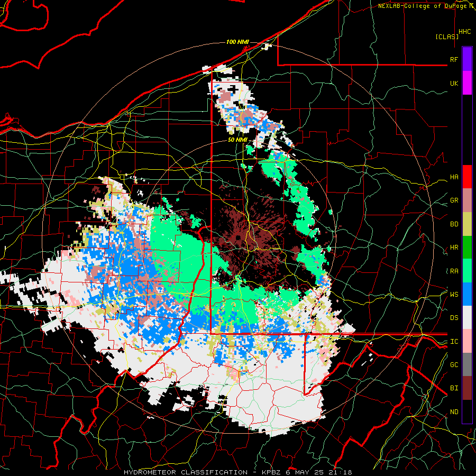476x476 pixels.
Task: Click the BI brown legend swatch
Action: [x=467, y=388]
